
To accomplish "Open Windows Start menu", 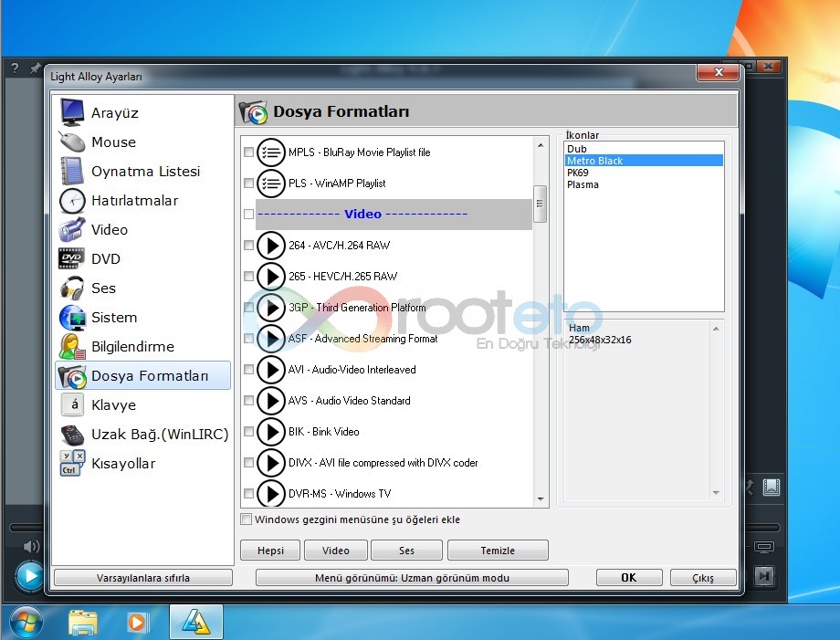I will tap(26, 623).
